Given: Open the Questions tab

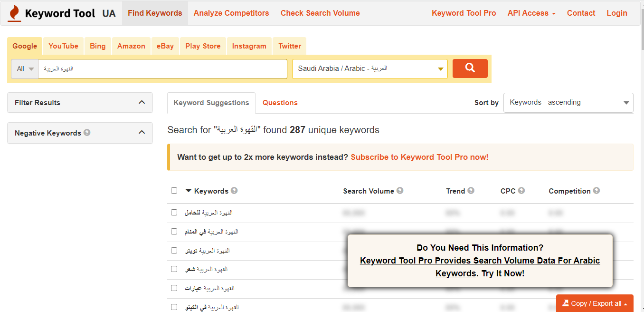Looking at the screenshot, I should pyautogui.click(x=280, y=103).
